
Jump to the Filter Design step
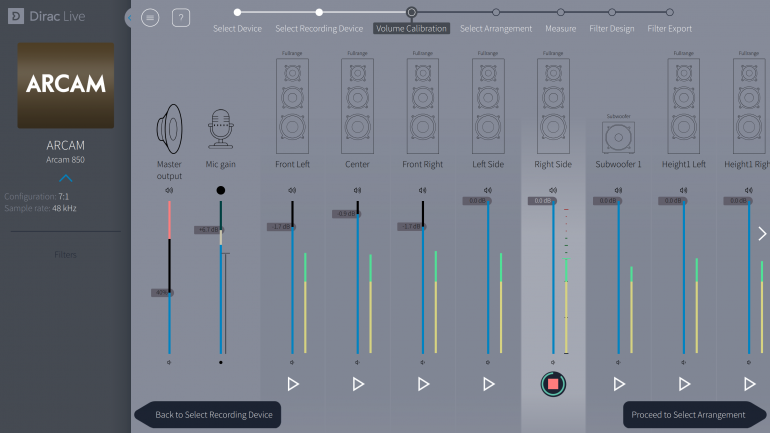[x=611, y=13]
